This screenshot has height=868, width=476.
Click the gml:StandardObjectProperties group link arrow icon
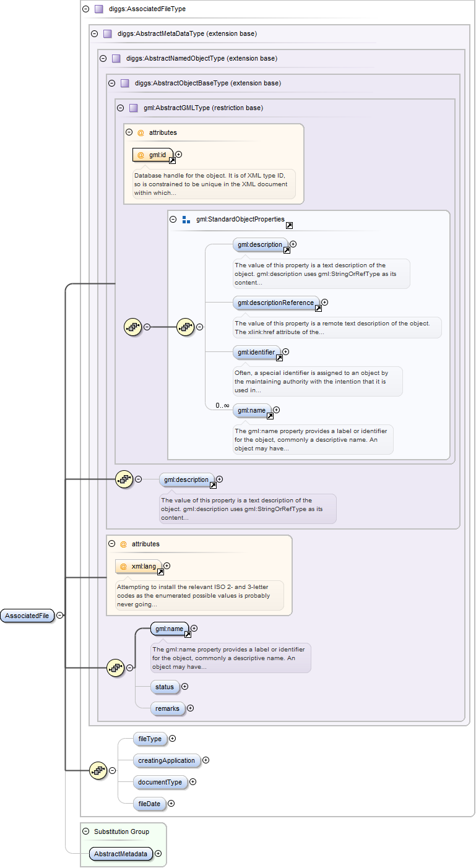tap(289, 226)
